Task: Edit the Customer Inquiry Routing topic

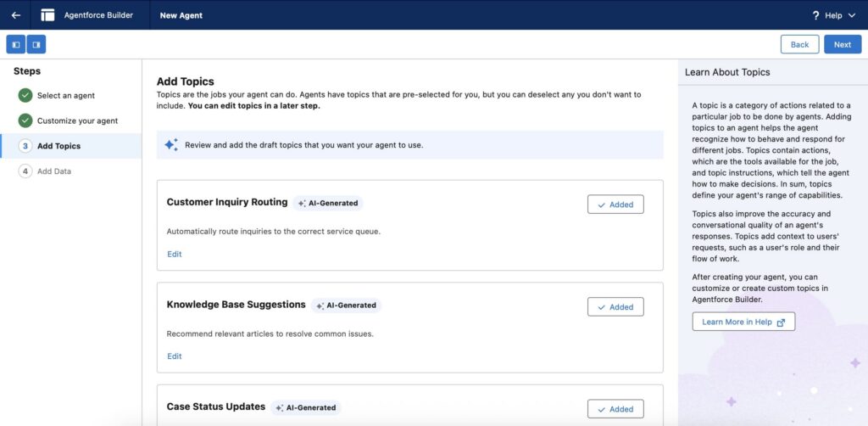Action: tap(175, 255)
